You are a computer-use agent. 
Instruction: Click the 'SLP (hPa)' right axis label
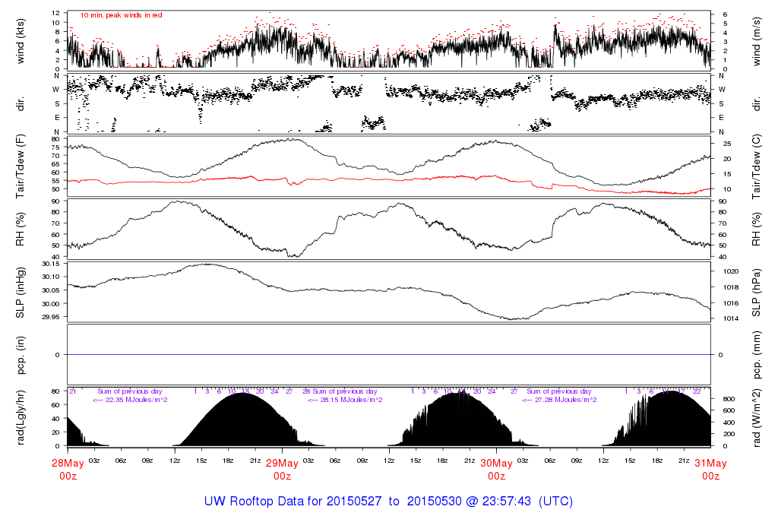pos(756,292)
